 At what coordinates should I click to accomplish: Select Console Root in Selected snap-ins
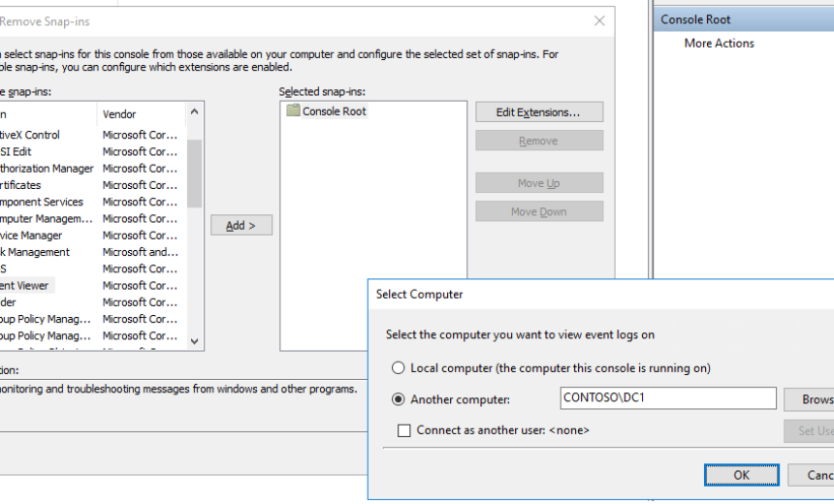[334, 111]
